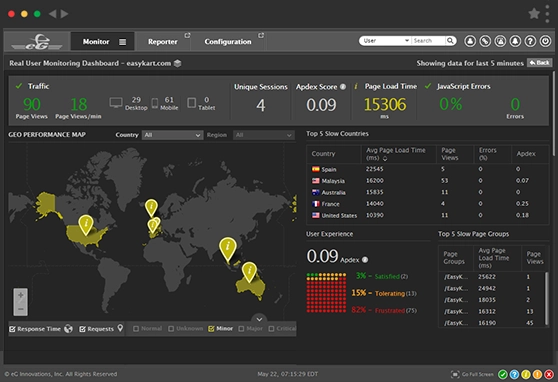
Task: Click the power logout icon
Action: [x=545, y=41]
